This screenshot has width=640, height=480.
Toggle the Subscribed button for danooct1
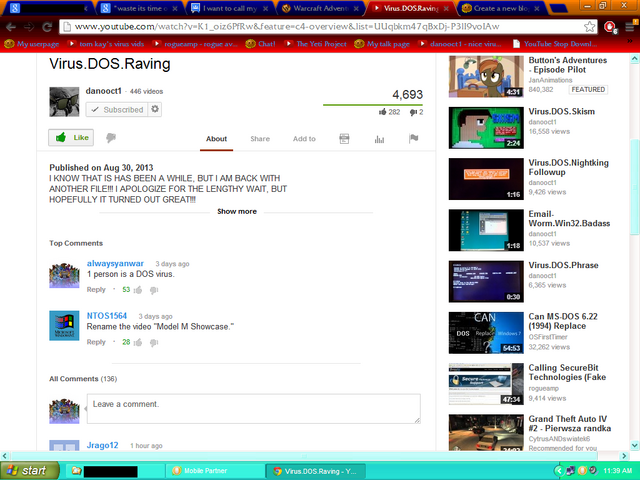(117, 109)
